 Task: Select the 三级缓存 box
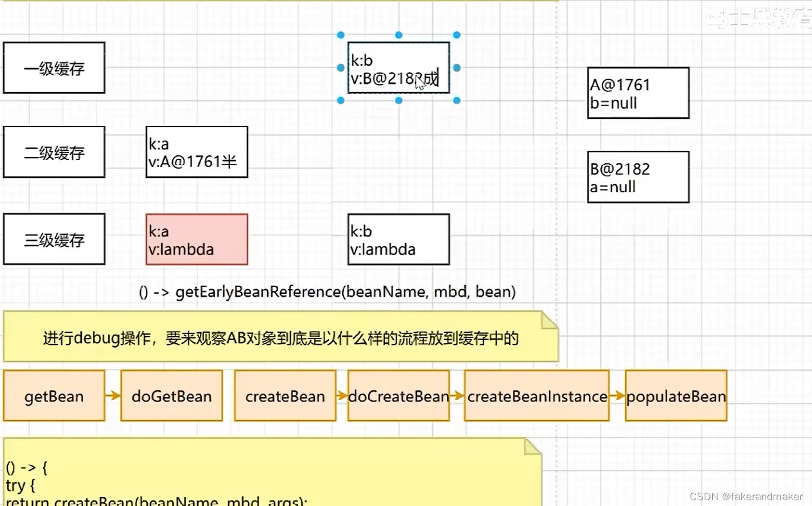point(54,239)
